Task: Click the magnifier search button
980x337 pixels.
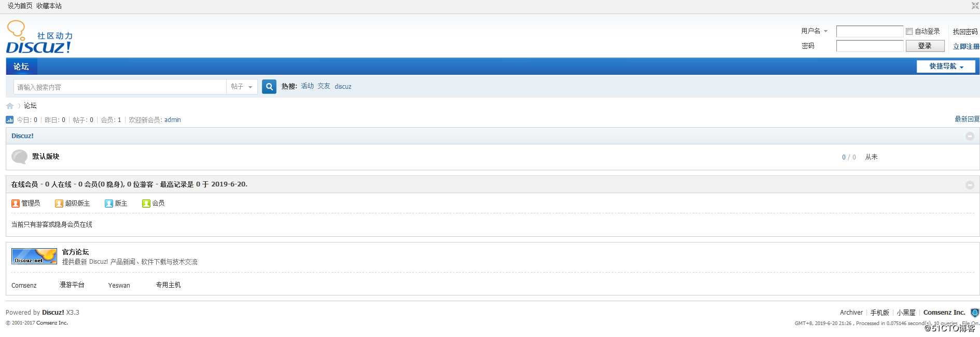Action: tap(269, 87)
